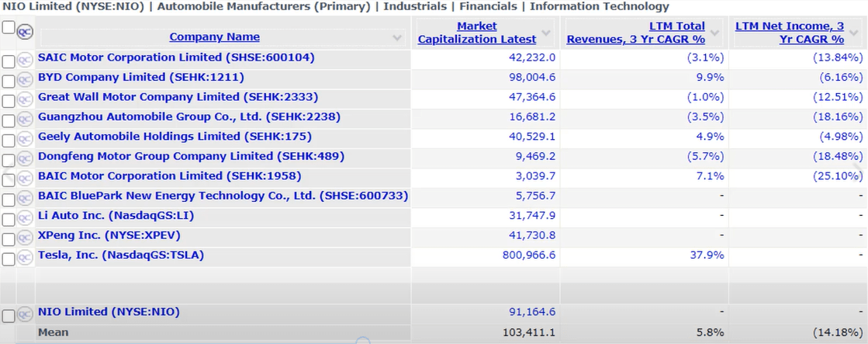Click QC icon beside XPeng Inc.

click(x=24, y=238)
